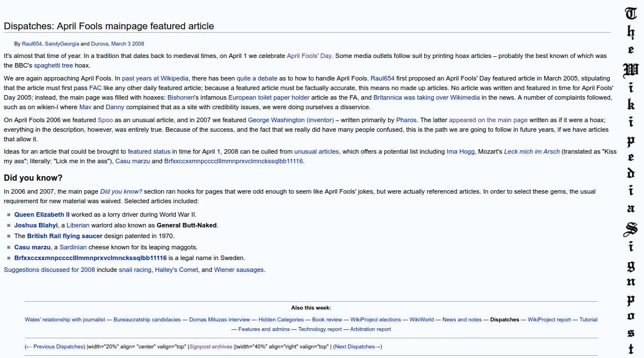This screenshot has width=644, height=358.
Task: Open the Spoo article link
Action: (x=105, y=120)
